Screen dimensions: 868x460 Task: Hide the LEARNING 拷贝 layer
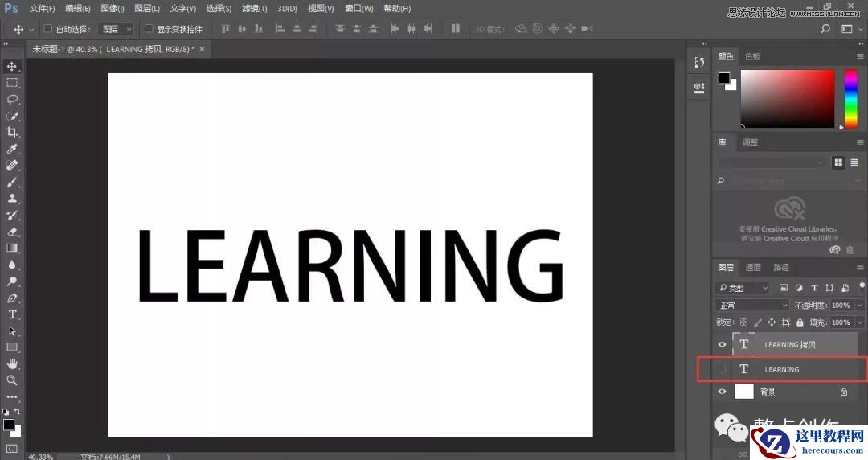coord(722,344)
